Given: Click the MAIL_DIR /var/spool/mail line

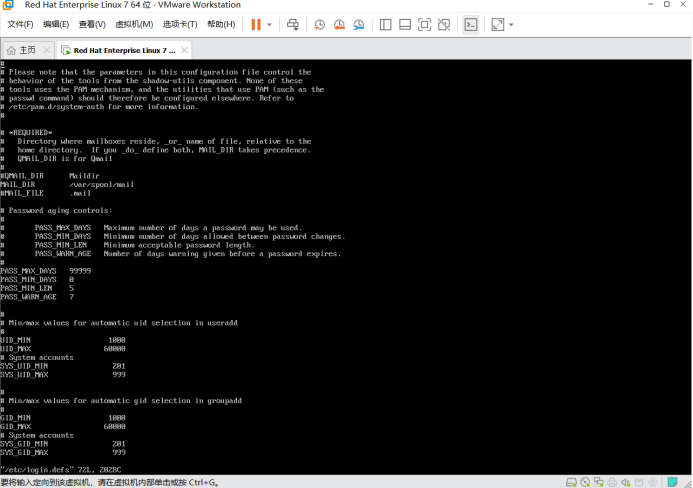Looking at the screenshot, I should 67,184.
